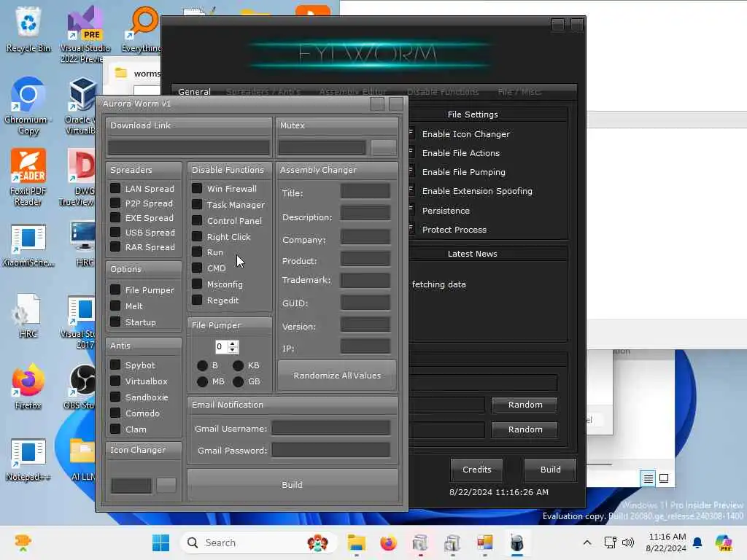Click the Build button beside Credits
Screen dimensions: 747x560
coord(550,470)
